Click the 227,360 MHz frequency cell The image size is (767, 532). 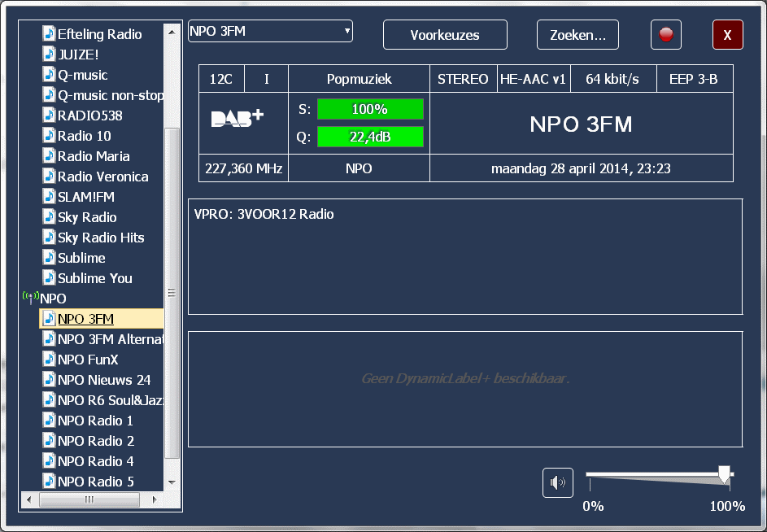click(x=243, y=168)
